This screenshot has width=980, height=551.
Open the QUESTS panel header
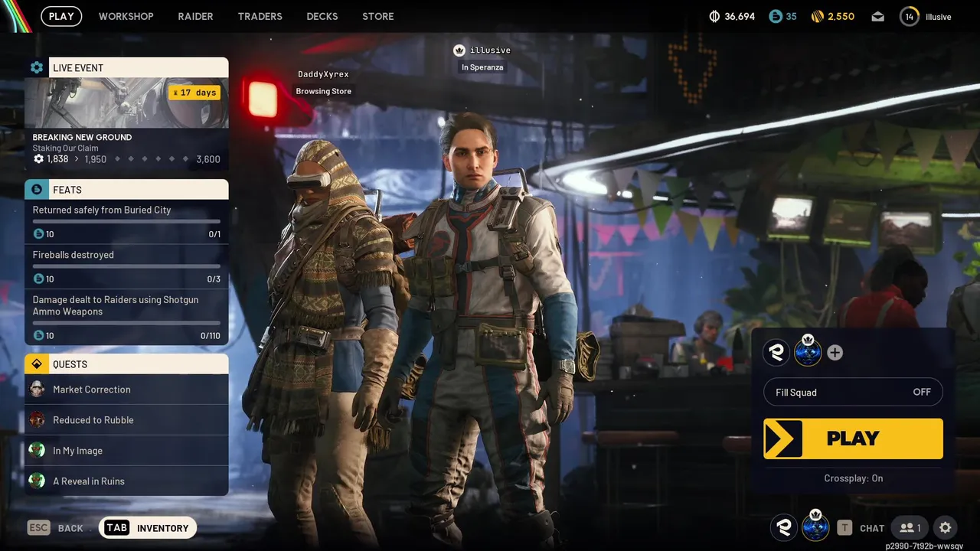126,364
